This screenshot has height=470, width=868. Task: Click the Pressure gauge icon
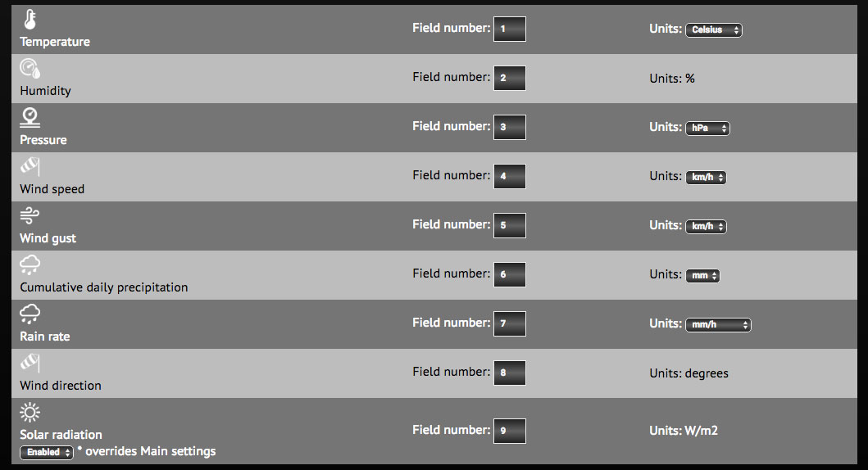click(x=30, y=117)
